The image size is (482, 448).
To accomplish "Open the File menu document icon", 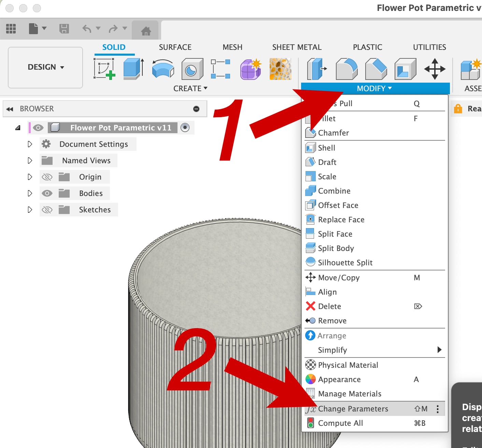I will pyautogui.click(x=33, y=29).
